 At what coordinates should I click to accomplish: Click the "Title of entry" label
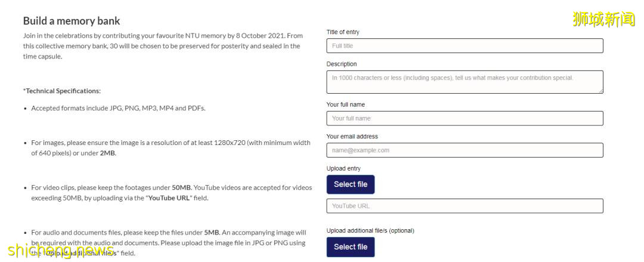[x=343, y=32]
